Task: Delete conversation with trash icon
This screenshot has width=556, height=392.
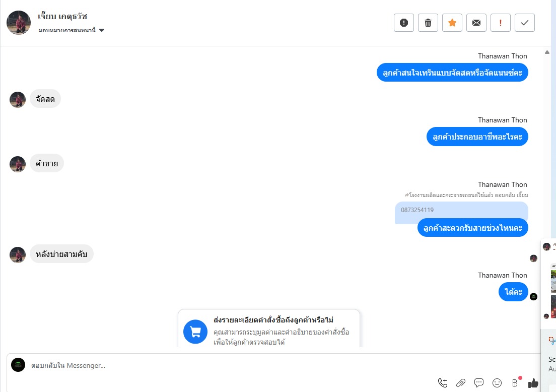Action: pos(428,23)
